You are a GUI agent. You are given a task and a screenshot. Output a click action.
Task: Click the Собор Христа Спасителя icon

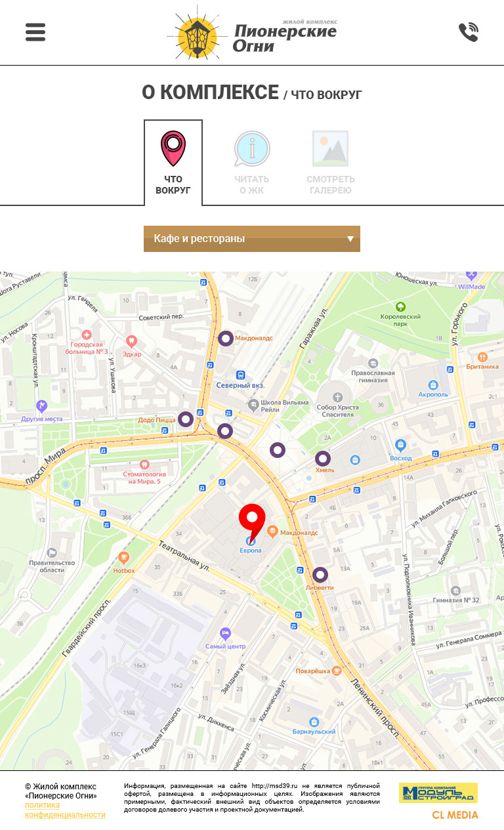337,397
